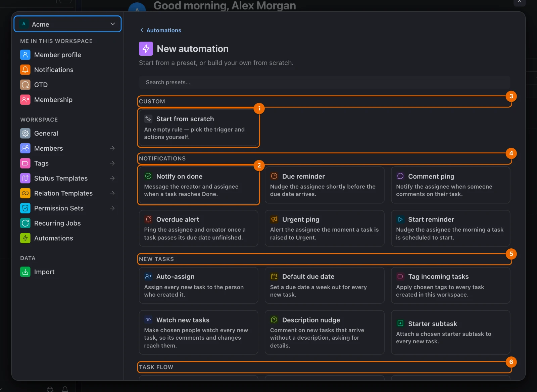The width and height of the screenshot is (537, 392).
Task: Click the Watch new tasks eye icon
Action: (148, 320)
